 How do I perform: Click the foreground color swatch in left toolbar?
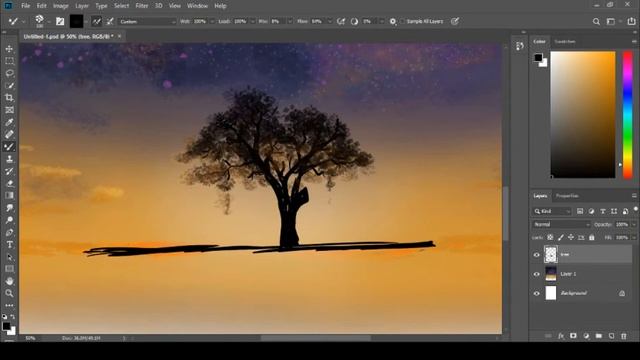coord(6,326)
